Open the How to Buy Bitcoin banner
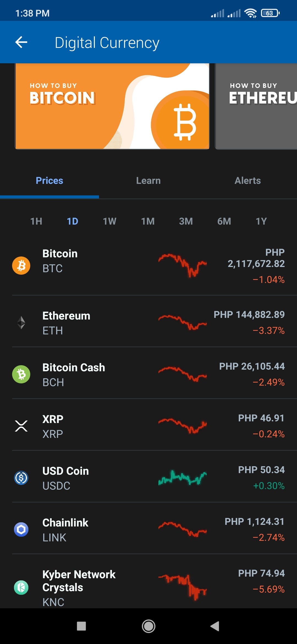This screenshot has height=644, width=297. pos(112,106)
